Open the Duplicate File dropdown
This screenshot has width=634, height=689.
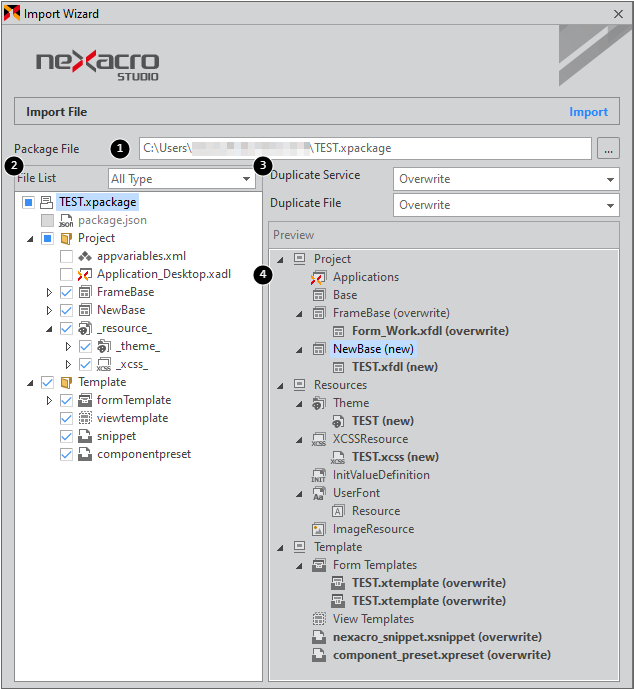click(x=504, y=204)
